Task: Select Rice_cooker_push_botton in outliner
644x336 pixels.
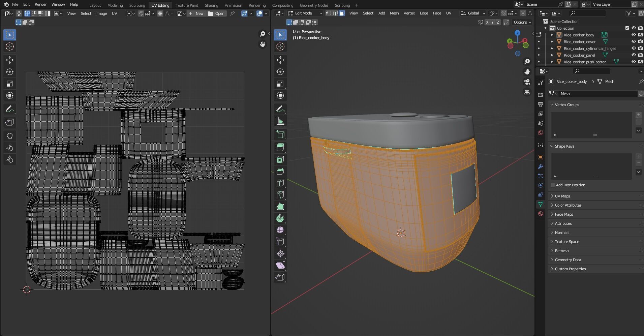Action: point(585,62)
